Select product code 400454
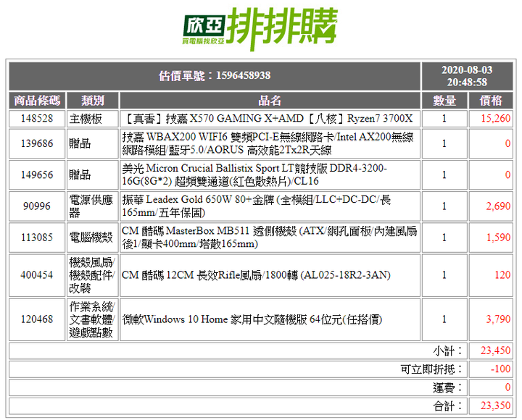522x420 pixels. click(x=37, y=275)
